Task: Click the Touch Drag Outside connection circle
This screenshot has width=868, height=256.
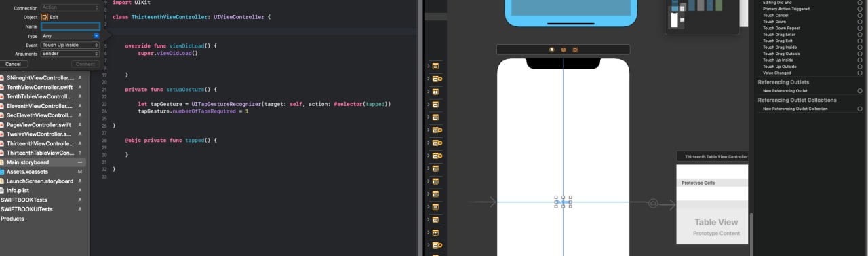Action: point(860,54)
